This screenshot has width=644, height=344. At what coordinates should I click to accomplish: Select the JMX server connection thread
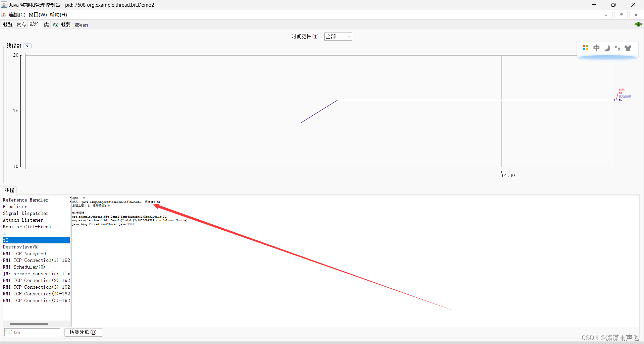[36, 274]
